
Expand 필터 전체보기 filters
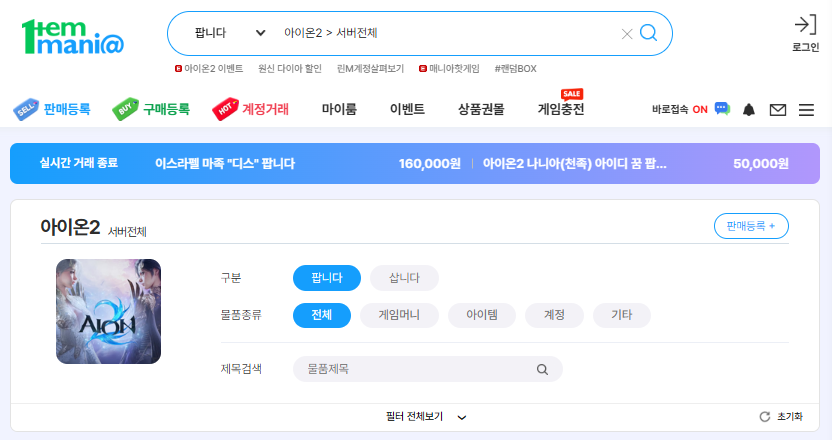tap(426, 417)
